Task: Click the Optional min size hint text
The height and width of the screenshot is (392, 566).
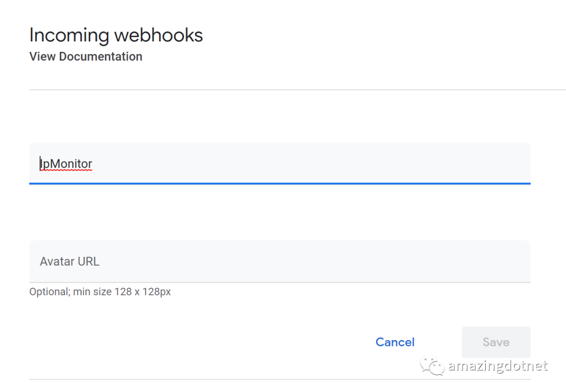Action: click(x=100, y=292)
